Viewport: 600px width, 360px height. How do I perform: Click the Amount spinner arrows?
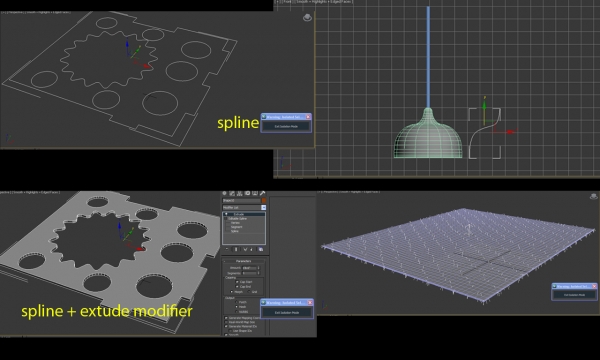pyautogui.click(x=259, y=268)
